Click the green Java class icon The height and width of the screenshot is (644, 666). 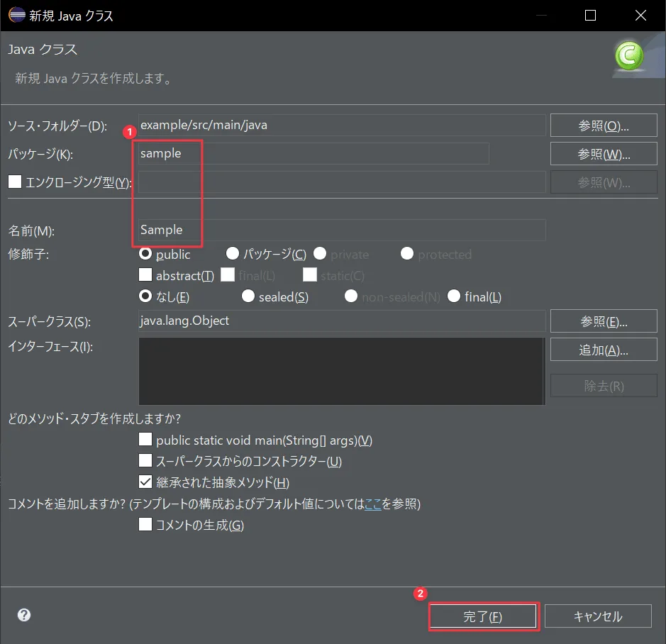(x=629, y=55)
